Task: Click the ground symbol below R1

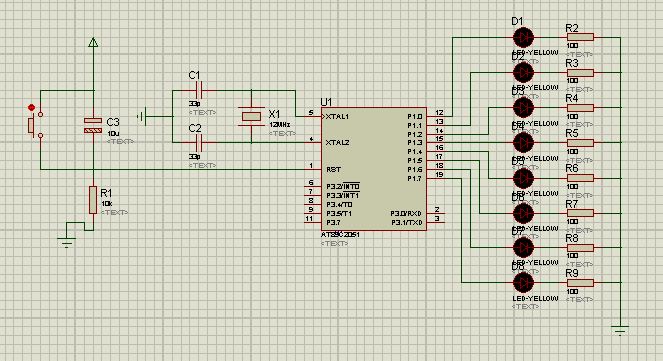Action: (67, 242)
